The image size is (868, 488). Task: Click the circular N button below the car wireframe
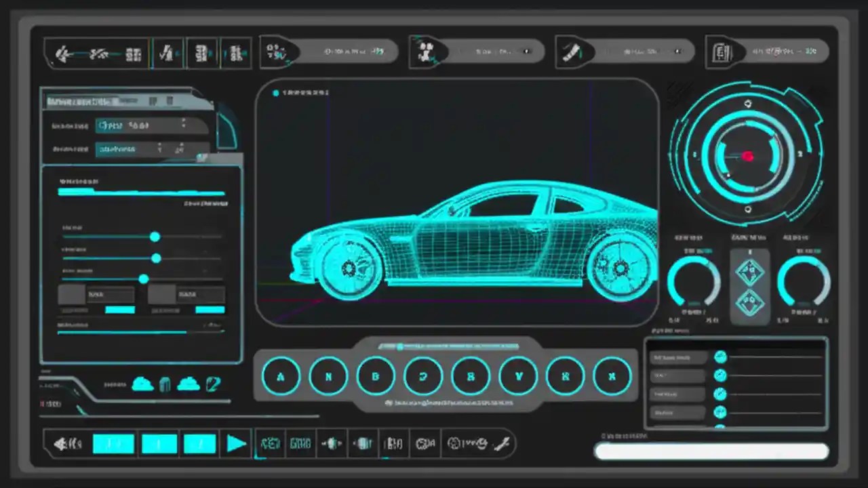pyautogui.click(x=328, y=376)
